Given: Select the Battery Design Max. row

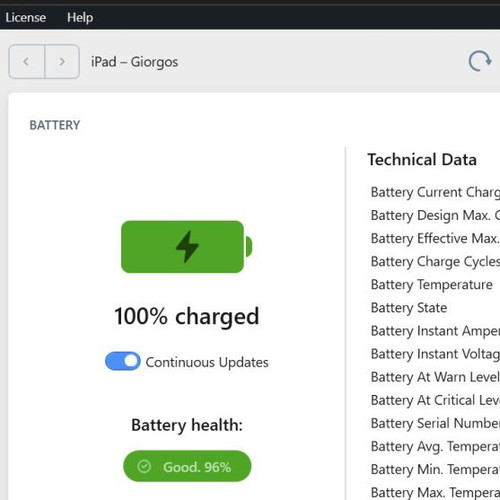Looking at the screenshot, I should tap(435, 215).
